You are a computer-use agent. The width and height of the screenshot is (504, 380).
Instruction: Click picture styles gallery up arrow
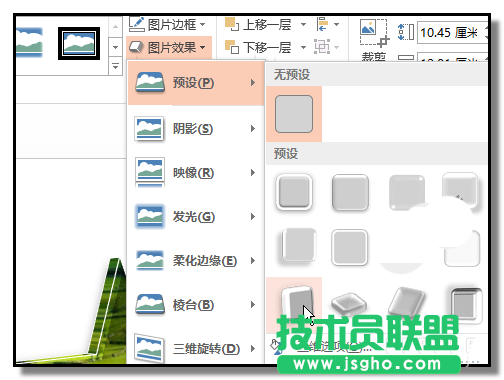[x=115, y=26]
